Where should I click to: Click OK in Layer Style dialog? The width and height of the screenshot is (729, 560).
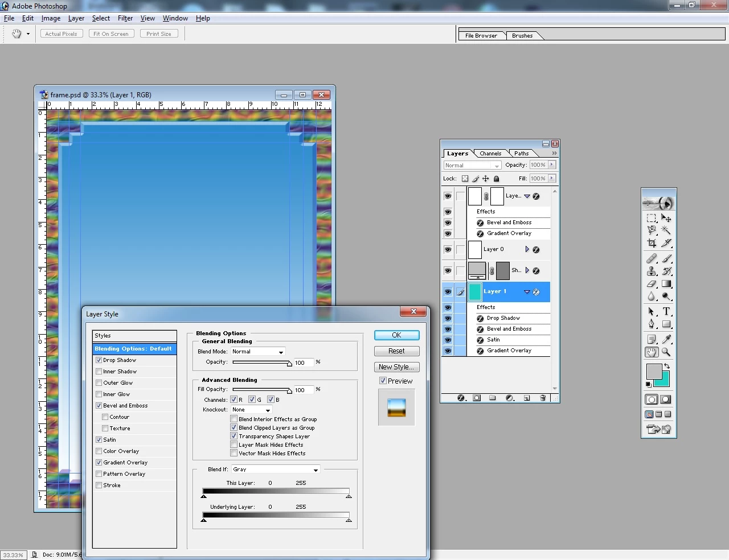click(x=396, y=335)
